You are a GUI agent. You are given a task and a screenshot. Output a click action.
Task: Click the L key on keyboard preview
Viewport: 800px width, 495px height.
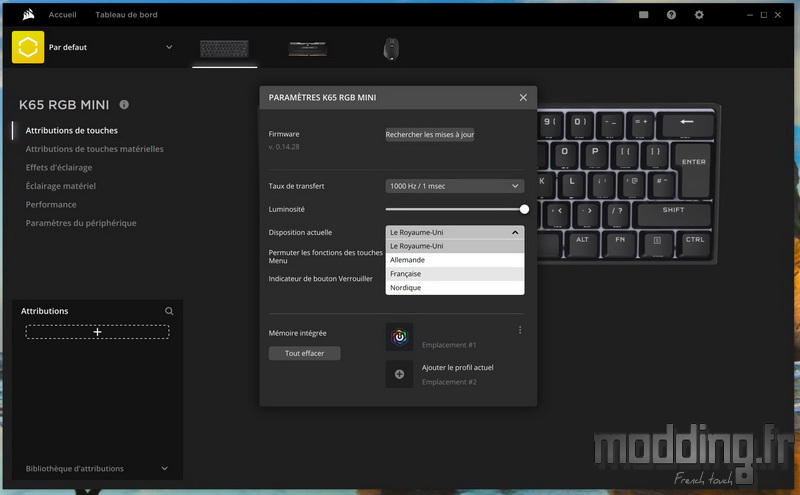tap(572, 184)
